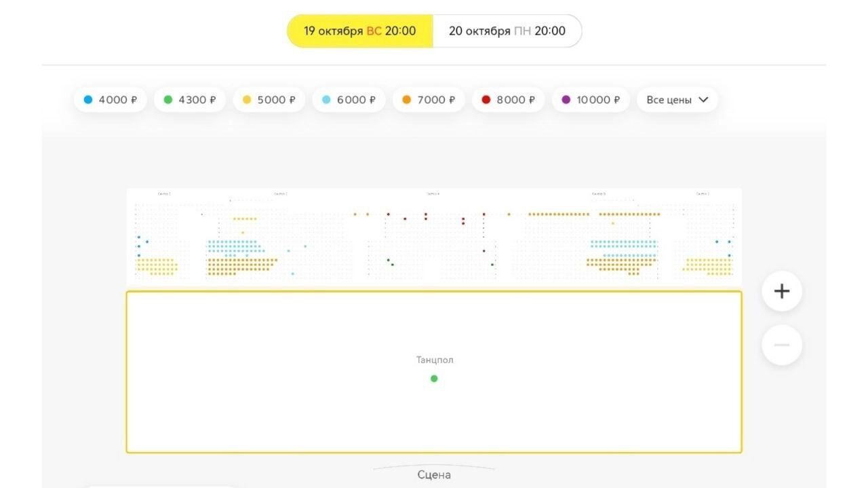Screen dimensions: 868x488
Task: Click the chevron next to Все цены
Action: 703,100
